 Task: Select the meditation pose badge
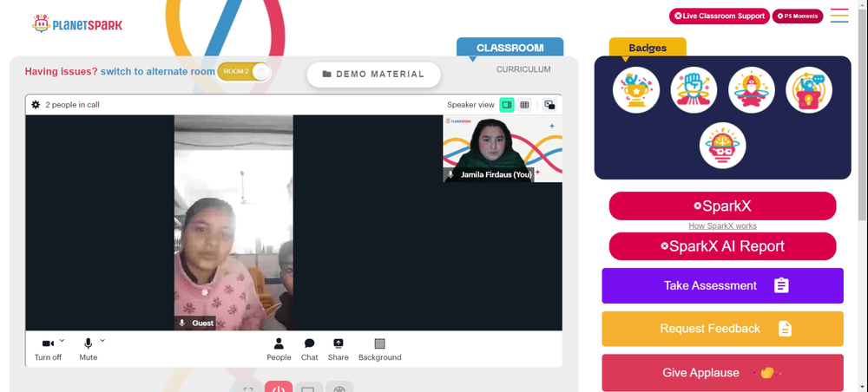pos(751,89)
